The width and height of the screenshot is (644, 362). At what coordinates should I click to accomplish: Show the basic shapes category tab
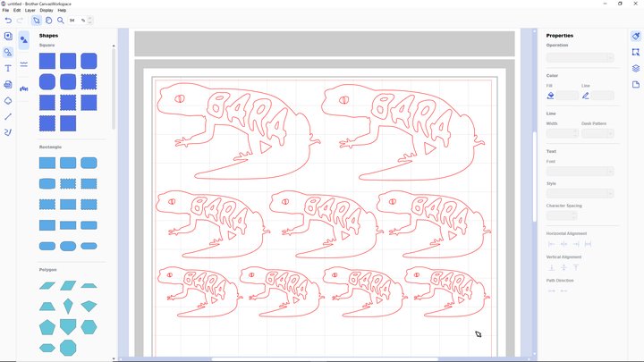click(24, 40)
